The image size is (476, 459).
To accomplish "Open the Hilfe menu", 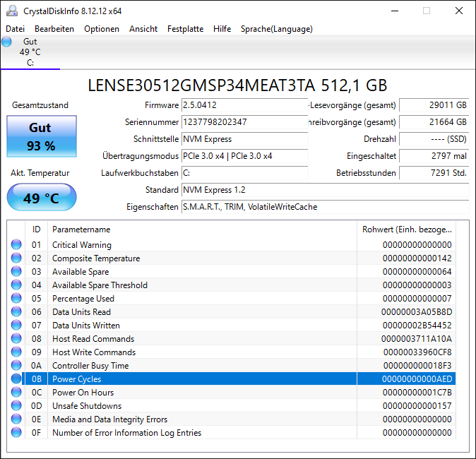I will pyautogui.click(x=222, y=29).
